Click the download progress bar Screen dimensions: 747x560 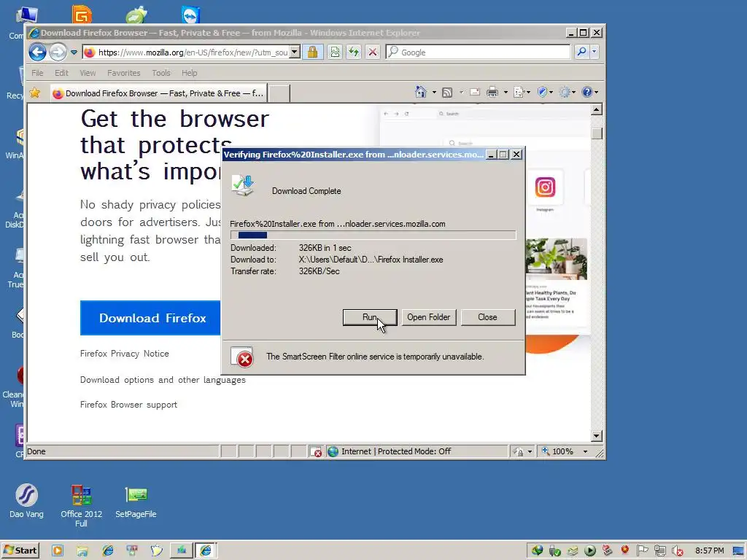(373, 235)
